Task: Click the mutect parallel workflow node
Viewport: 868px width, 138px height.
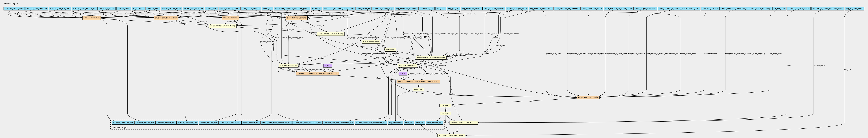Action: tap(166, 18)
